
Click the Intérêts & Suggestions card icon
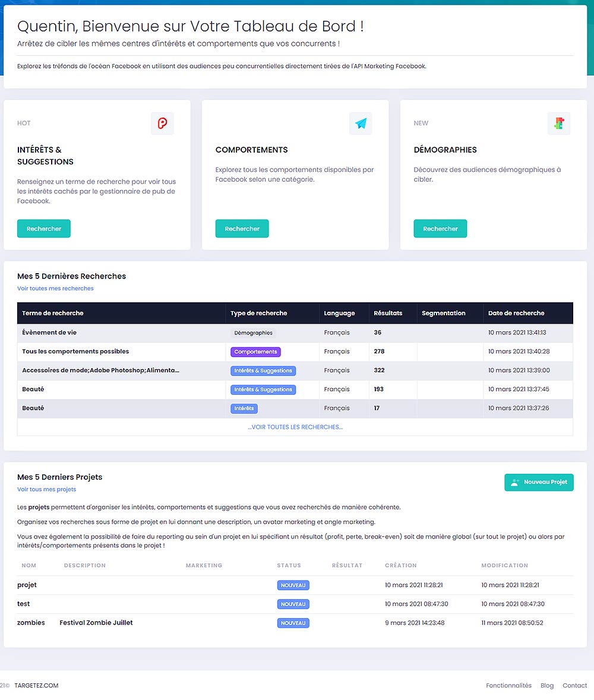tap(162, 123)
